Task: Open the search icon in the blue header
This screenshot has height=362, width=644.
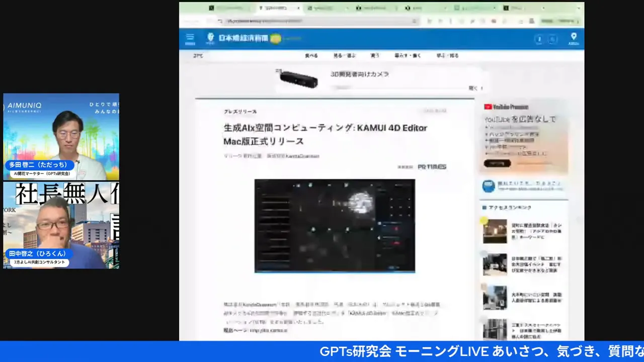Action: 552,39
